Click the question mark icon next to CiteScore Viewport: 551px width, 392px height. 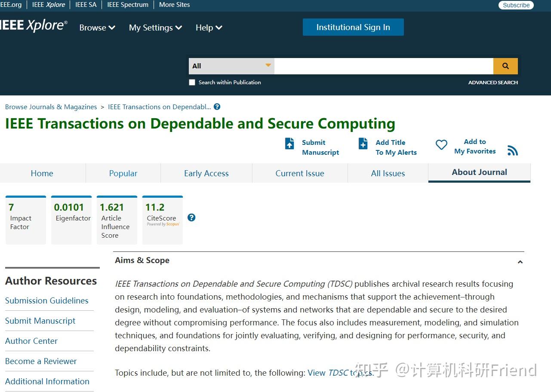point(191,217)
